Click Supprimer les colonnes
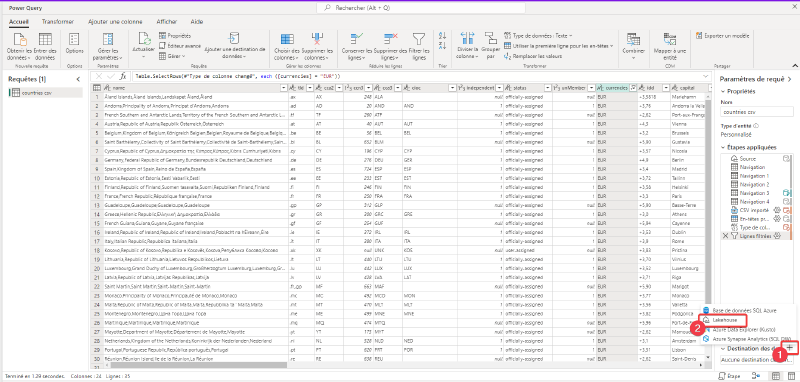 [317, 47]
